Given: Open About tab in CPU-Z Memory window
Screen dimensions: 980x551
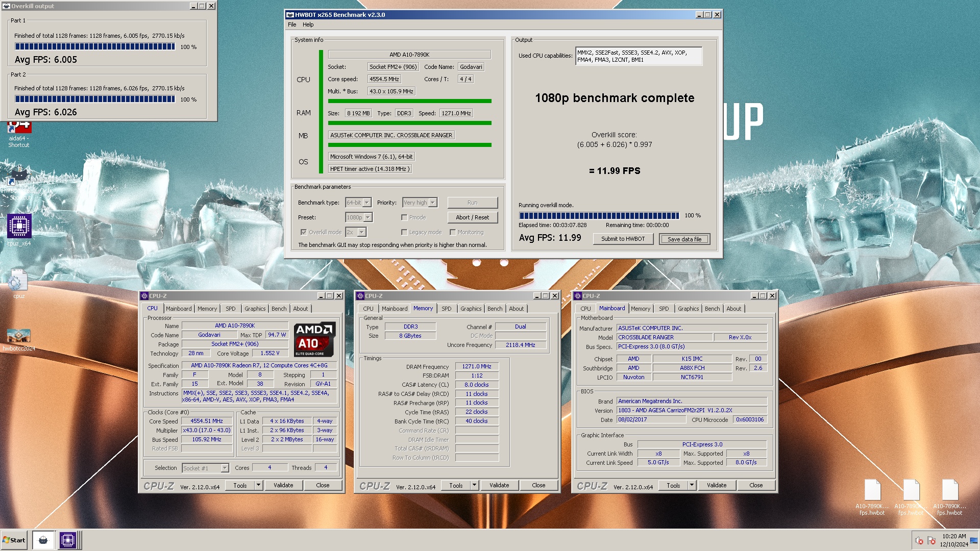Looking at the screenshot, I should pyautogui.click(x=516, y=309).
